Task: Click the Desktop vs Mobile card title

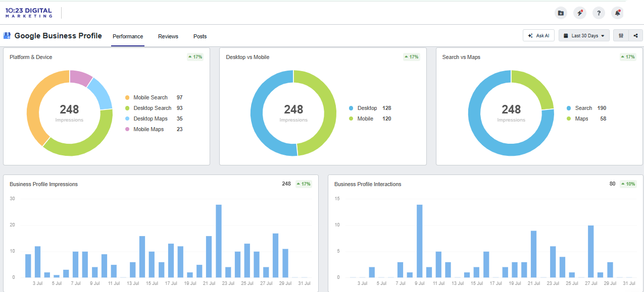Action: click(247, 57)
